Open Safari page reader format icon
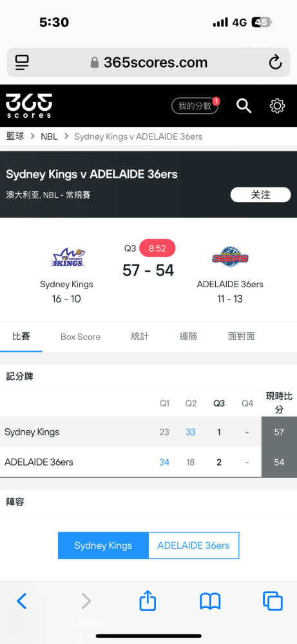This screenshot has width=297, height=644. click(22, 62)
